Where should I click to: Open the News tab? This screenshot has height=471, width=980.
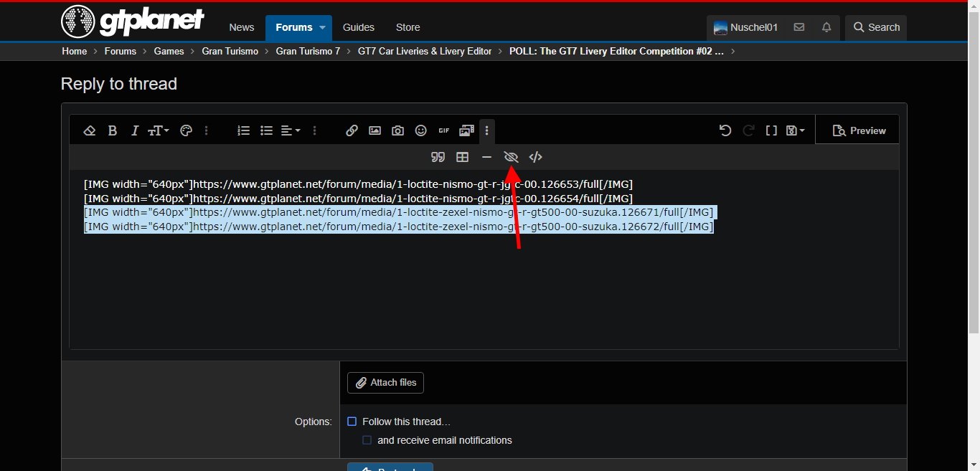point(242,27)
